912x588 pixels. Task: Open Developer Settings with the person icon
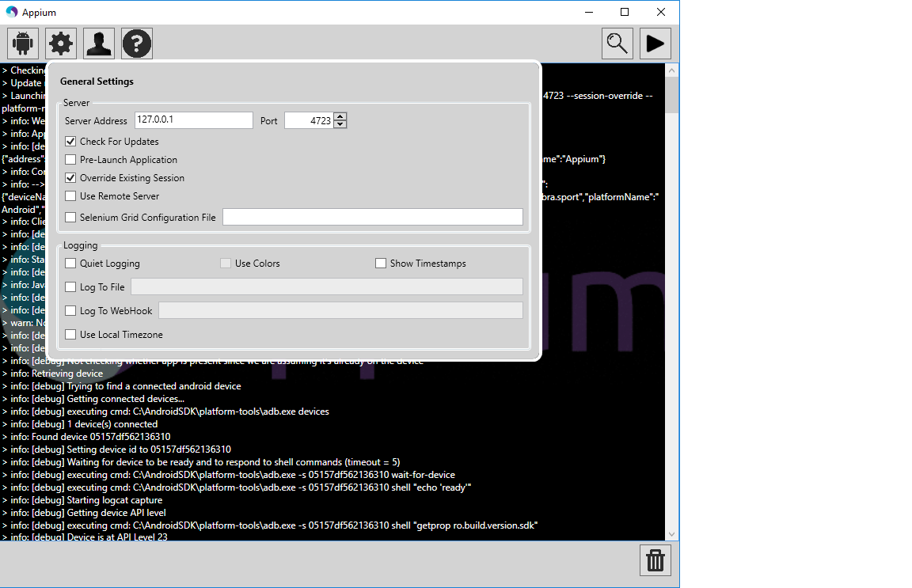(99, 44)
